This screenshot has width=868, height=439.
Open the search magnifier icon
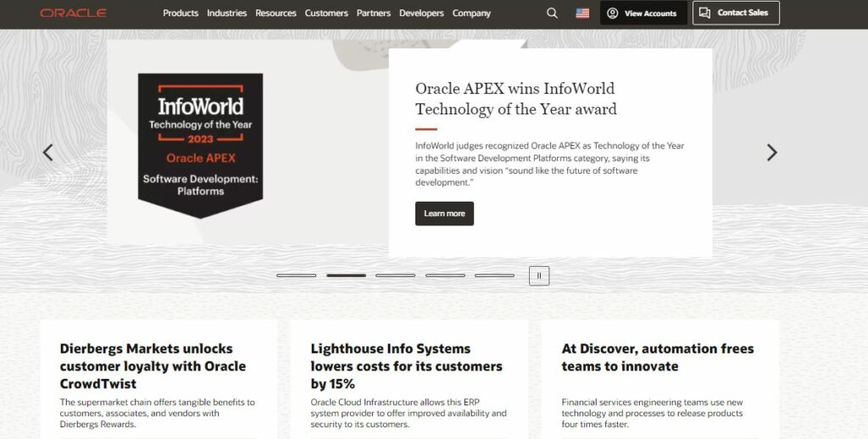pyautogui.click(x=552, y=13)
